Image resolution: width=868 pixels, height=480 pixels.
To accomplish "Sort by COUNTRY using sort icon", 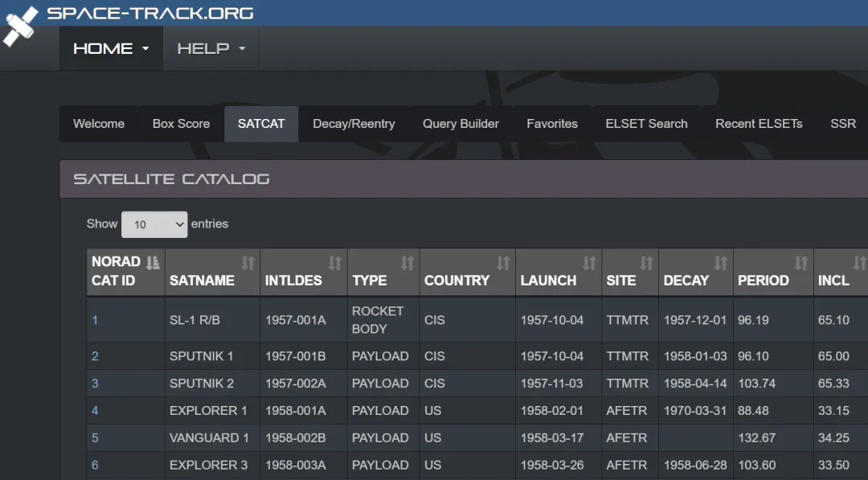I will coord(503,263).
